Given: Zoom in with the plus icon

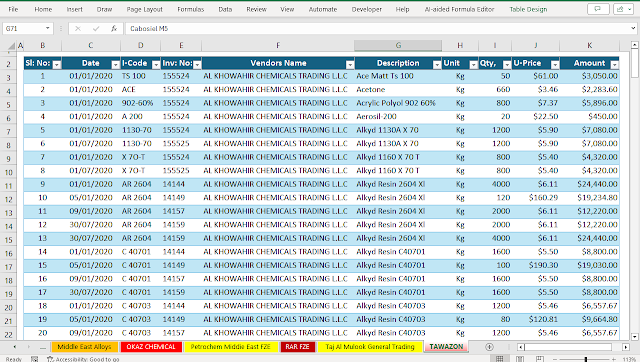Looking at the screenshot, I should [613, 359].
